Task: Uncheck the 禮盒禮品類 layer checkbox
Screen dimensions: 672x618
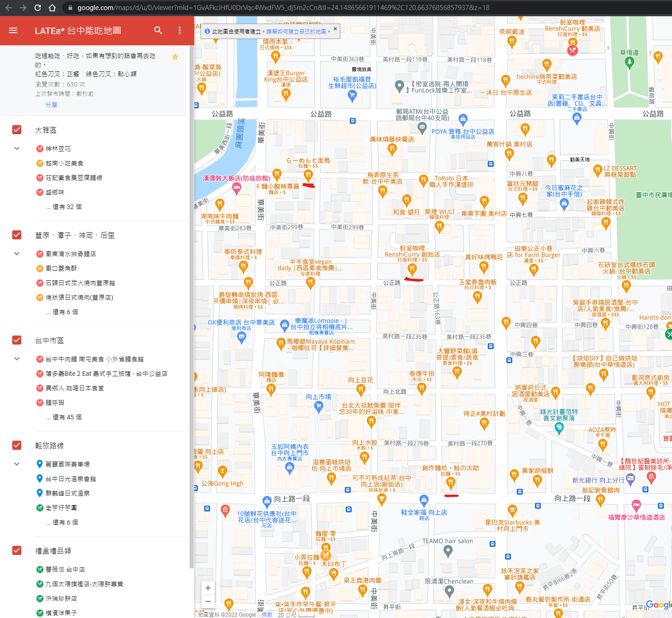Action: pyautogui.click(x=17, y=550)
